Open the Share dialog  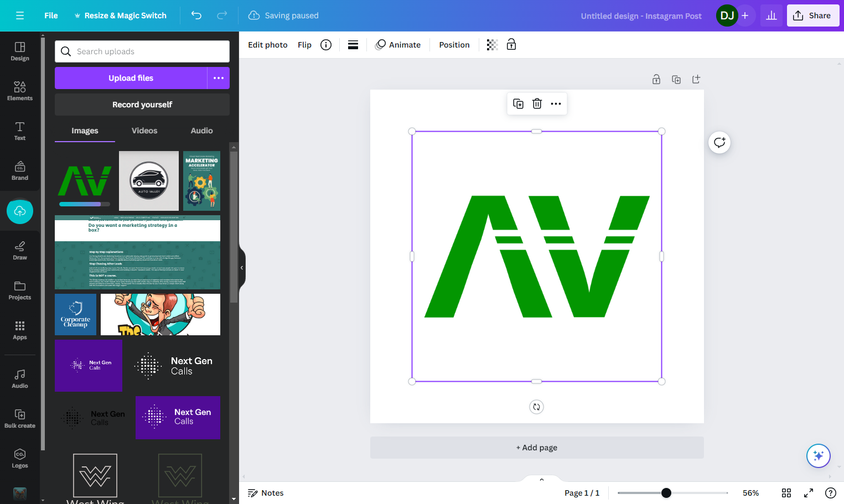[813, 15]
